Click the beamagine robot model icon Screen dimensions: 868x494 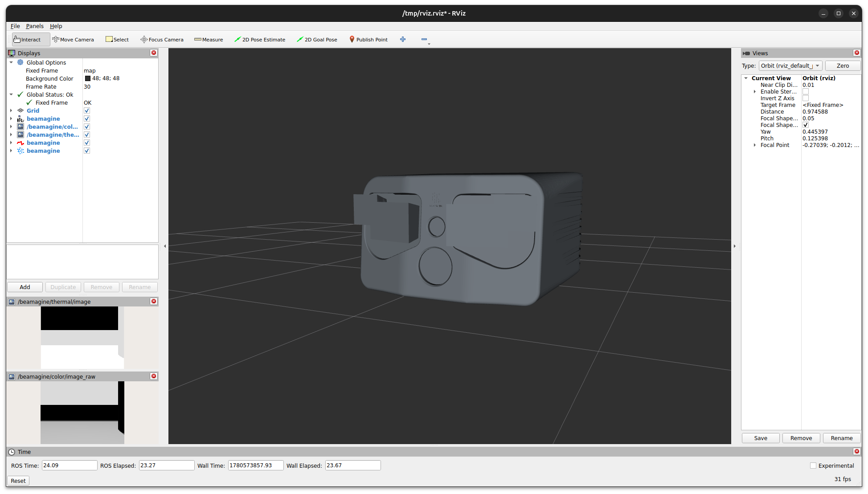tap(20, 118)
